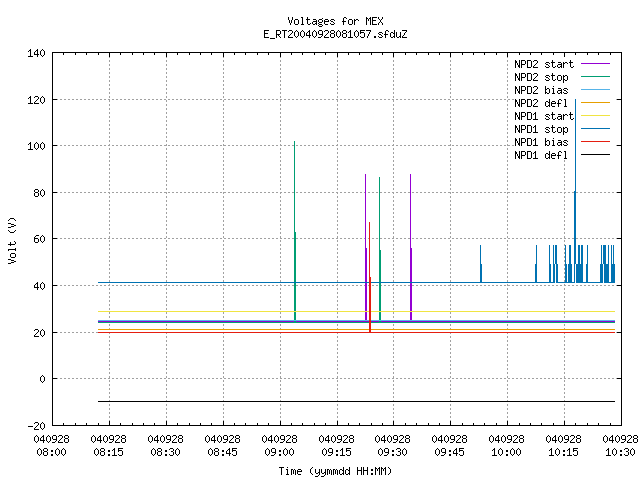Image resolution: width=640 pixels, height=480 pixels.
Task: Click the x-axis tick label 09:15
Action: coord(336,452)
